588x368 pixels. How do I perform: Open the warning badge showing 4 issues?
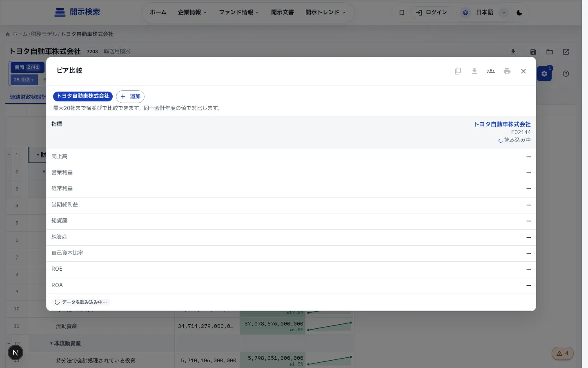(563, 353)
